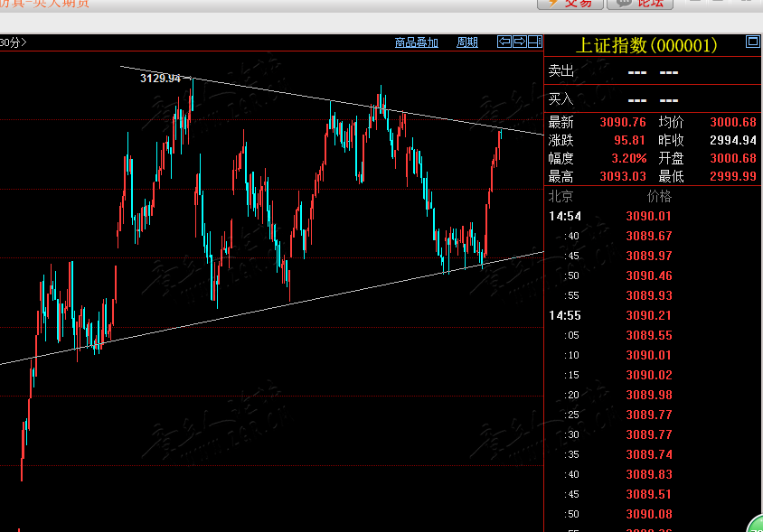
Task: Select the 涨跌 value 95.81
Action: 629,141
